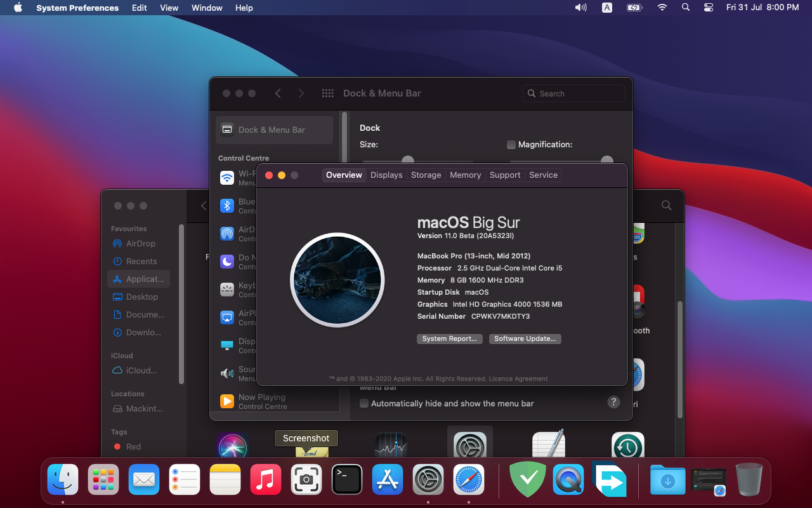Screen dimensions: 812x508
Task: Switch to the Support tab
Action: point(505,175)
